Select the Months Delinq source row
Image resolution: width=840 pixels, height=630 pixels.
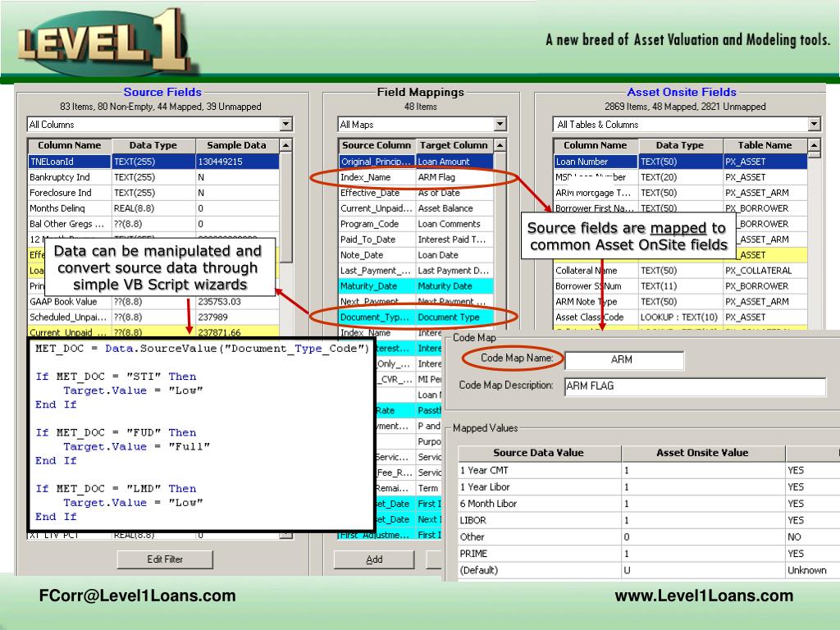[x=153, y=208]
